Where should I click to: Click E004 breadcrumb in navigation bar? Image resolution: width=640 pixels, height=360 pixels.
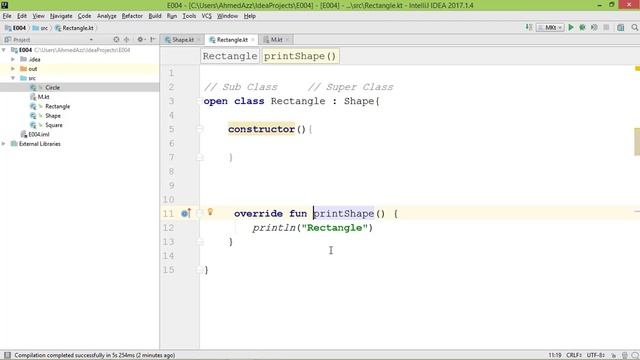tap(16, 28)
